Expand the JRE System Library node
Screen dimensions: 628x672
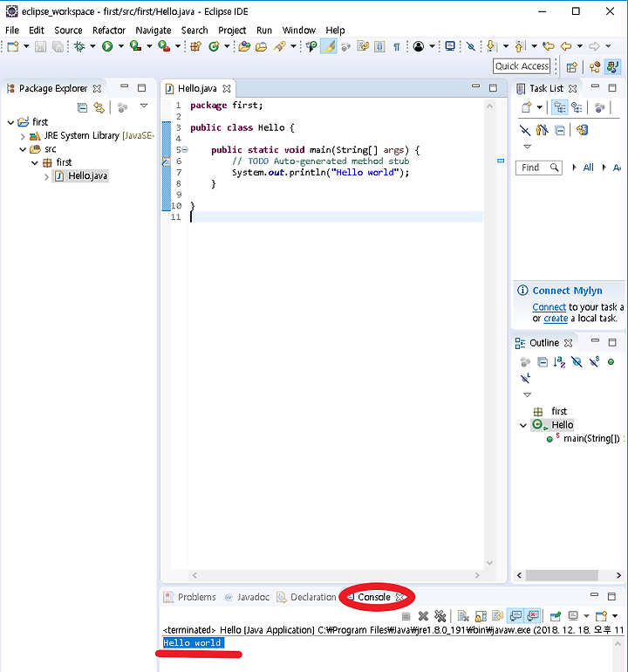click(23, 136)
